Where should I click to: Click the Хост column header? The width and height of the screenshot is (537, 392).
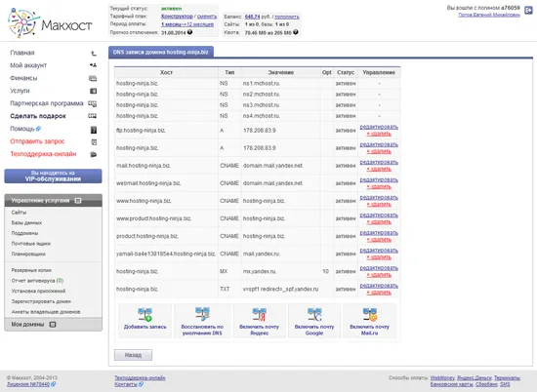coord(166,72)
